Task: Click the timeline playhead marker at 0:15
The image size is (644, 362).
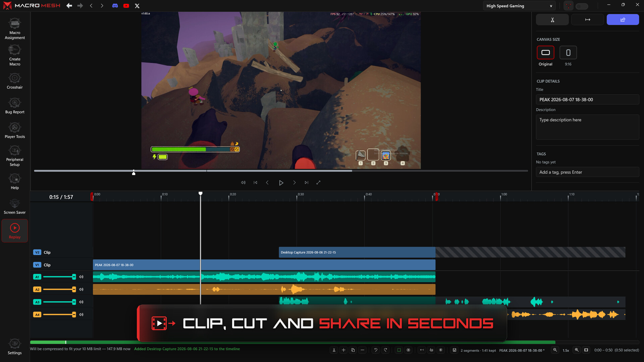Action: 201,194
